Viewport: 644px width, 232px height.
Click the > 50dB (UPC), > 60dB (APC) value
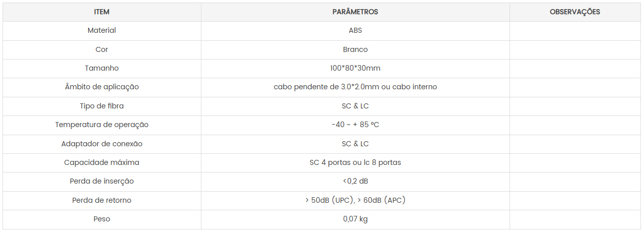(x=355, y=200)
